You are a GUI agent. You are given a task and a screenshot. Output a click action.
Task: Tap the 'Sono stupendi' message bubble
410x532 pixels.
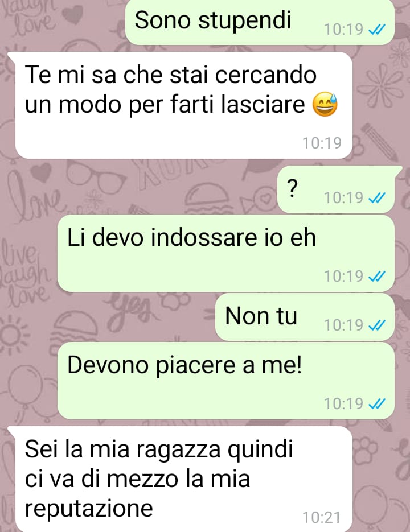[x=260, y=22]
